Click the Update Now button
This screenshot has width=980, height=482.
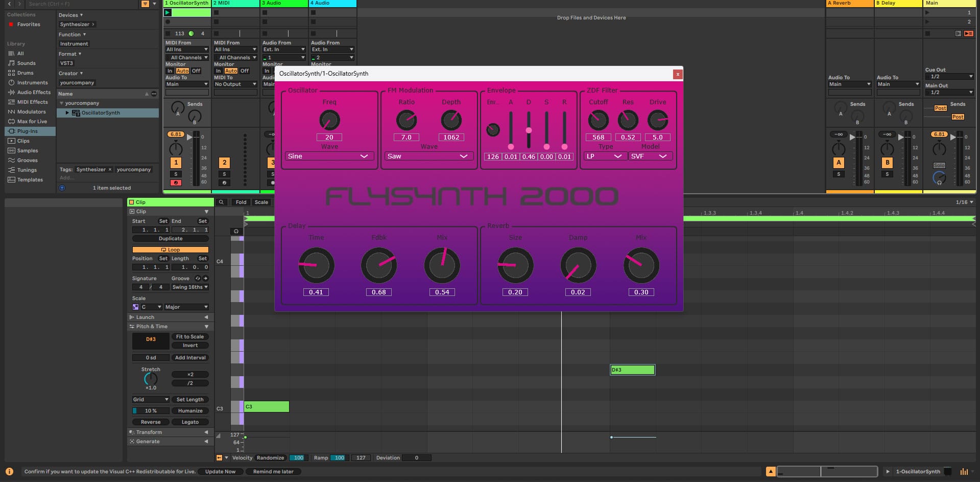click(220, 472)
